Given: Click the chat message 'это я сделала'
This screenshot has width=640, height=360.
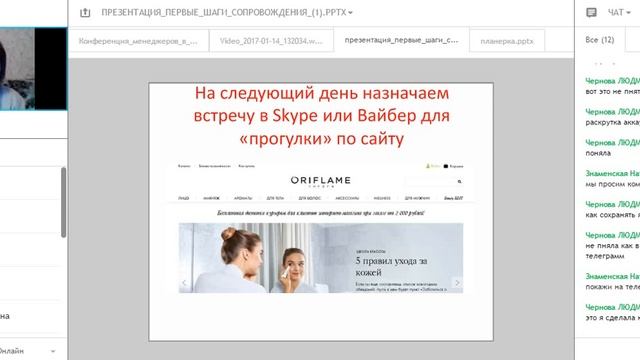Looking at the screenshot, I should click(613, 318).
